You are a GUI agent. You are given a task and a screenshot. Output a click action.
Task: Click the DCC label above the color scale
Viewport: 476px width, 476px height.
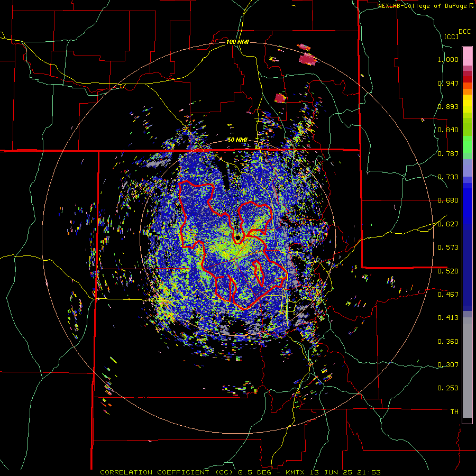[x=464, y=32]
